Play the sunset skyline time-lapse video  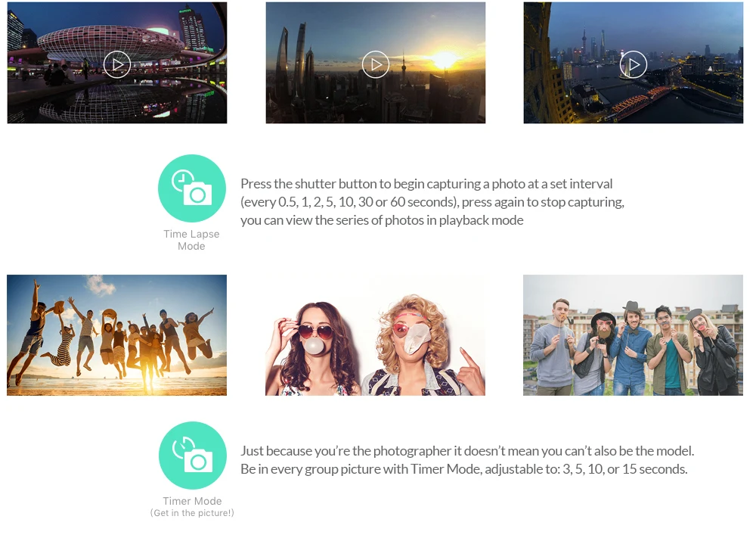pyautogui.click(x=376, y=64)
